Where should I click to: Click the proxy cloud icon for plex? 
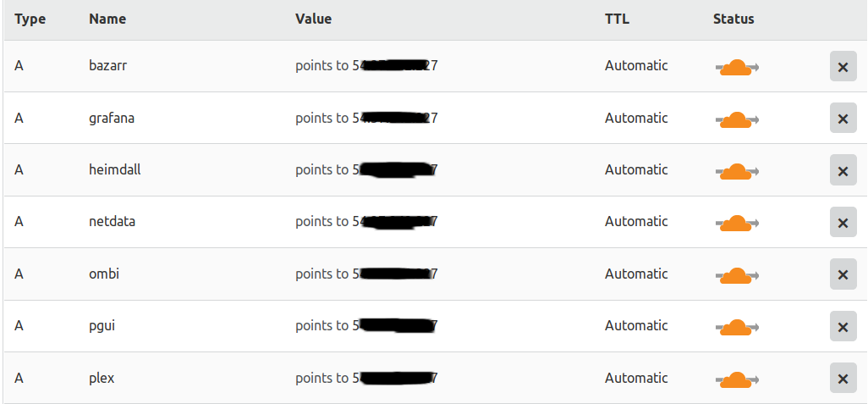[x=737, y=379]
